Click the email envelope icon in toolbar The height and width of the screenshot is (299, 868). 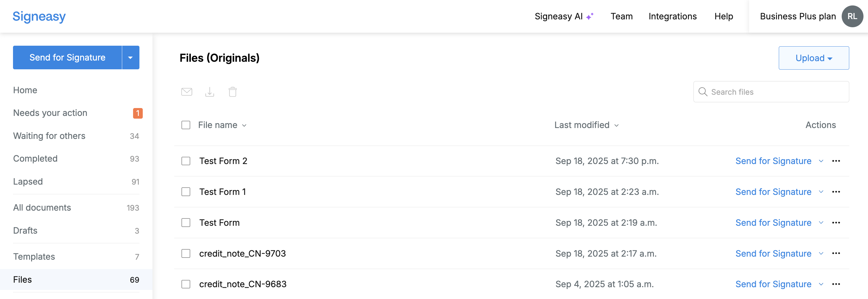pyautogui.click(x=187, y=92)
